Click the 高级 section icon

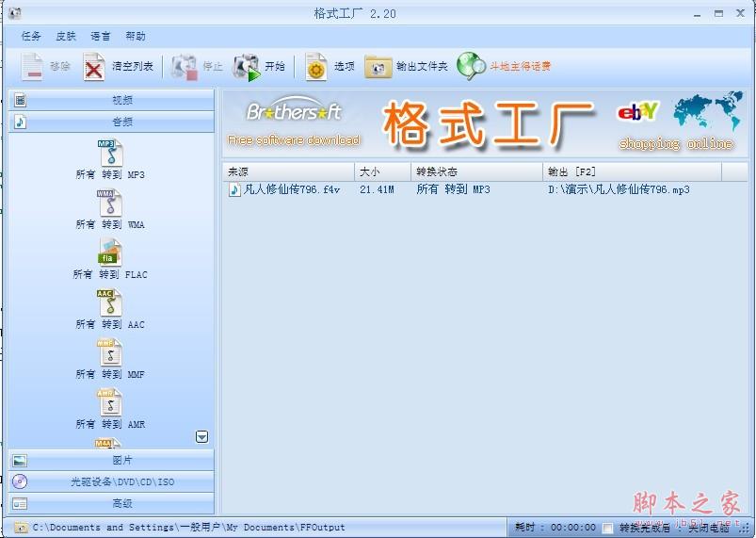[20, 504]
